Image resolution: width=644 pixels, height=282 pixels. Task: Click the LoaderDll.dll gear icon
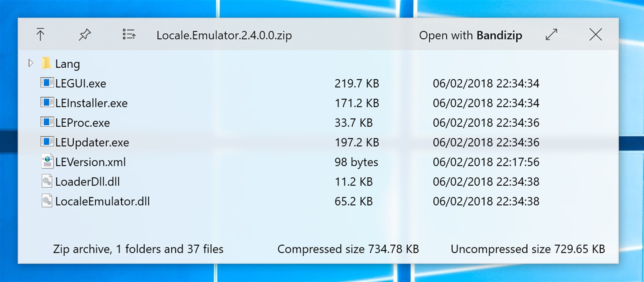(47, 181)
